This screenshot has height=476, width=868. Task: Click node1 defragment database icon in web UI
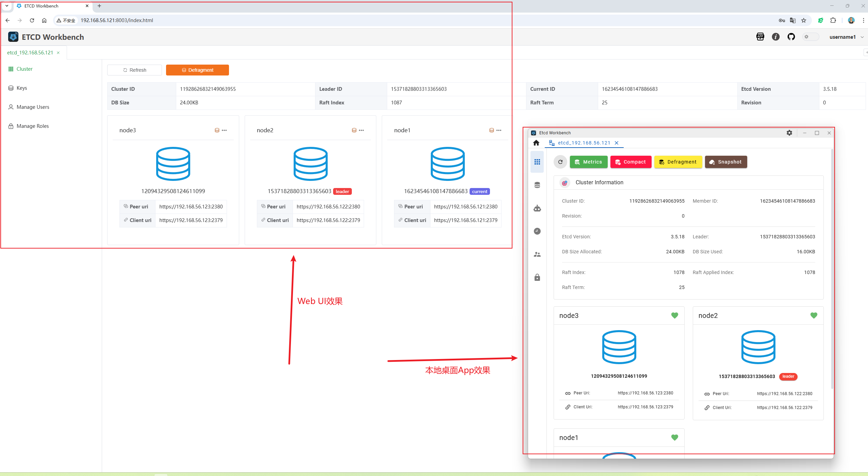click(492, 130)
